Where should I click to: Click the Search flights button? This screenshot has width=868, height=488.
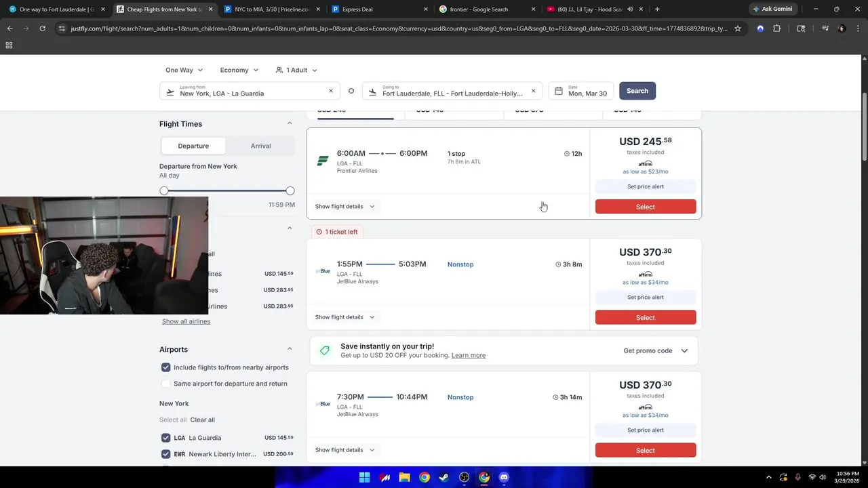click(637, 91)
